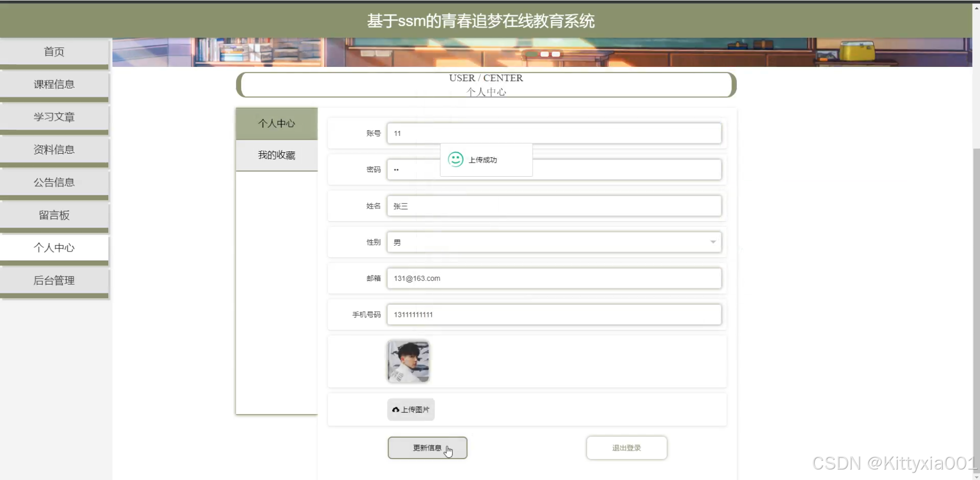
Task: Click the 手机号码 input field
Action: (x=554, y=314)
